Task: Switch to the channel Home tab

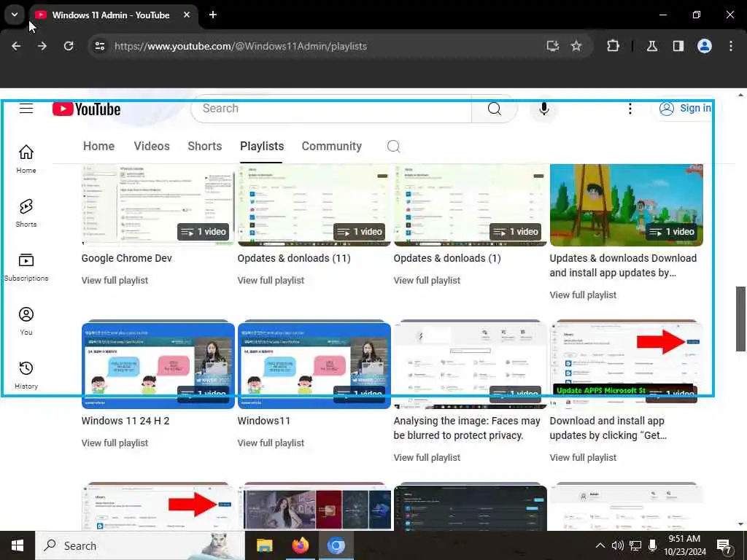Action: pos(98,146)
